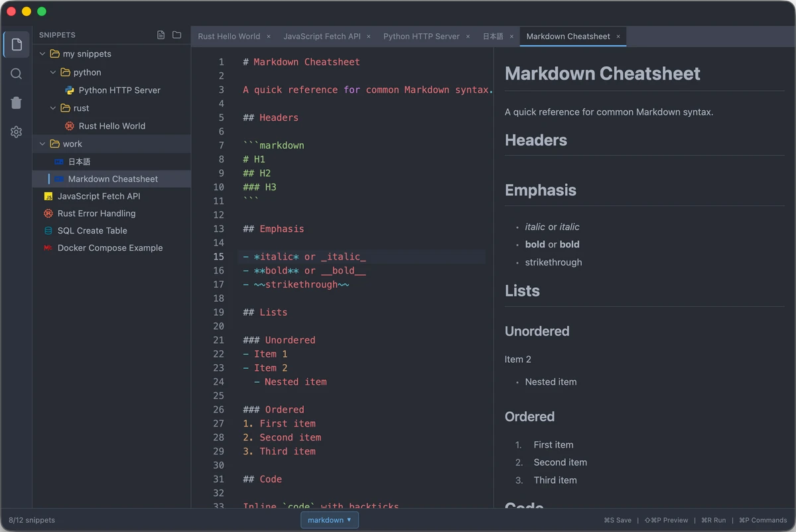The image size is (796, 532).
Task: Open the markdown language dropdown
Action: click(330, 520)
